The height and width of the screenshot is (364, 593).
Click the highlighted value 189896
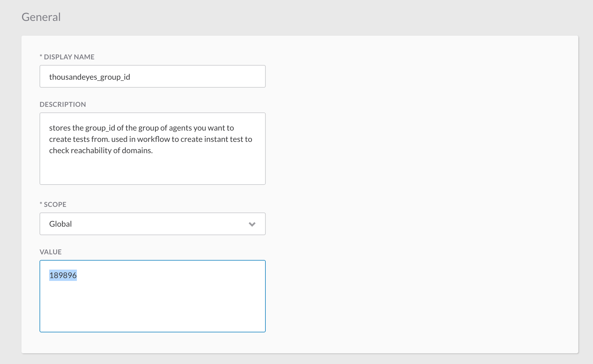tap(63, 275)
